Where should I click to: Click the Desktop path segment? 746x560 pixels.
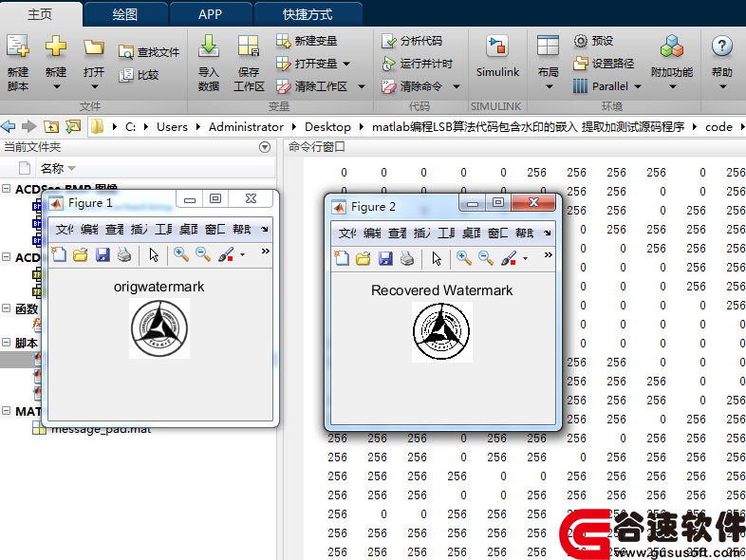click(x=327, y=126)
